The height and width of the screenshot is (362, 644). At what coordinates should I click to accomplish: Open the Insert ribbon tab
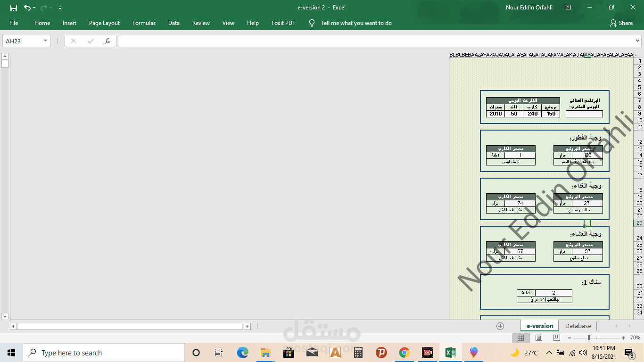click(69, 23)
